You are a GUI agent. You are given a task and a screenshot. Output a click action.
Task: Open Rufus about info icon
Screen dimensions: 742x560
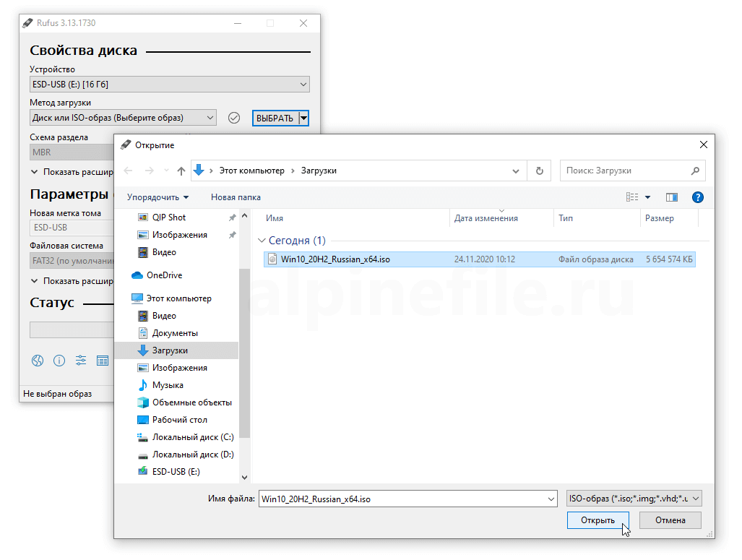click(59, 361)
